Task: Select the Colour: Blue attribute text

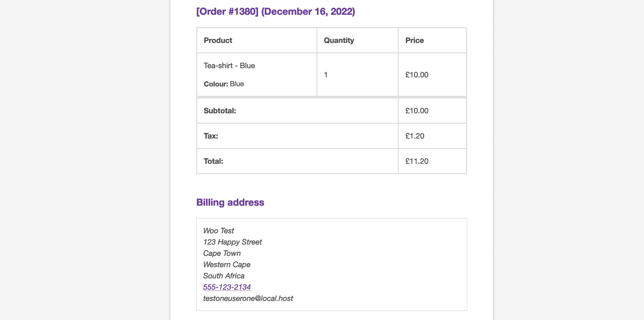Action: (x=224, y=84)
